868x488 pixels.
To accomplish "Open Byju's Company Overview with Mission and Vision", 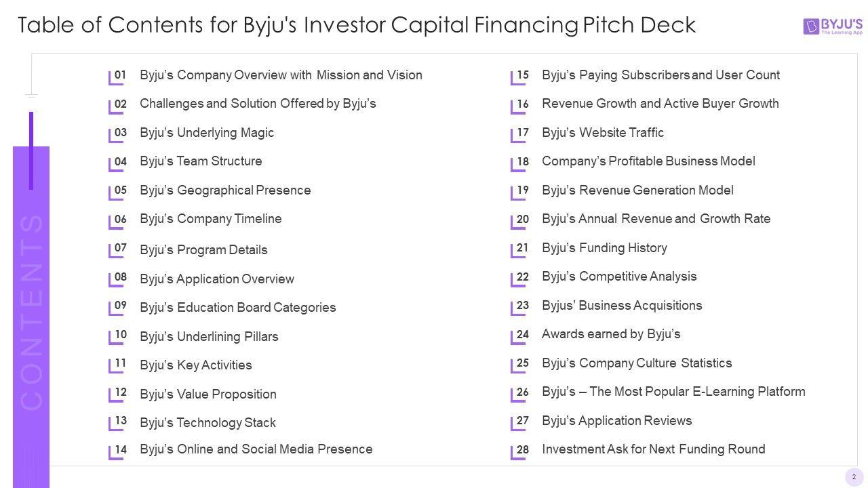I will tap(281, 75).
